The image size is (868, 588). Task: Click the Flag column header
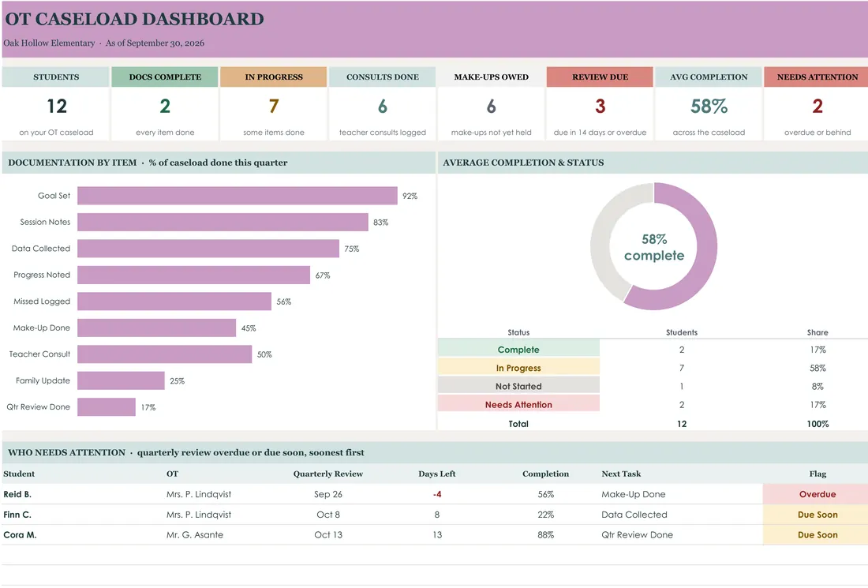pos(817,474)
